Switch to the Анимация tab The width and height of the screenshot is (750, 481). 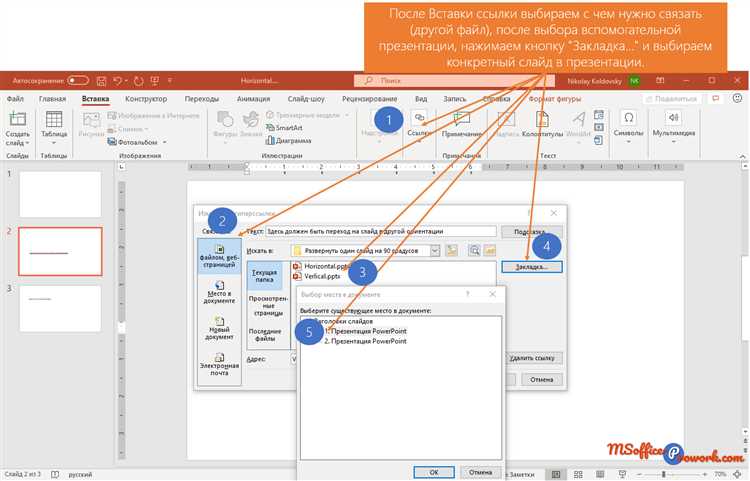coord(254,99)
